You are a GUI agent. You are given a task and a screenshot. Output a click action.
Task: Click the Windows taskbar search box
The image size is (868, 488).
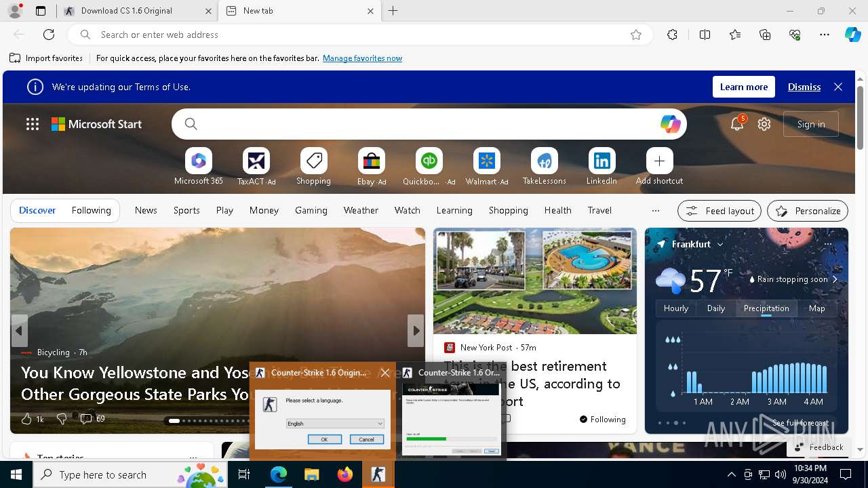click(130, 474)
